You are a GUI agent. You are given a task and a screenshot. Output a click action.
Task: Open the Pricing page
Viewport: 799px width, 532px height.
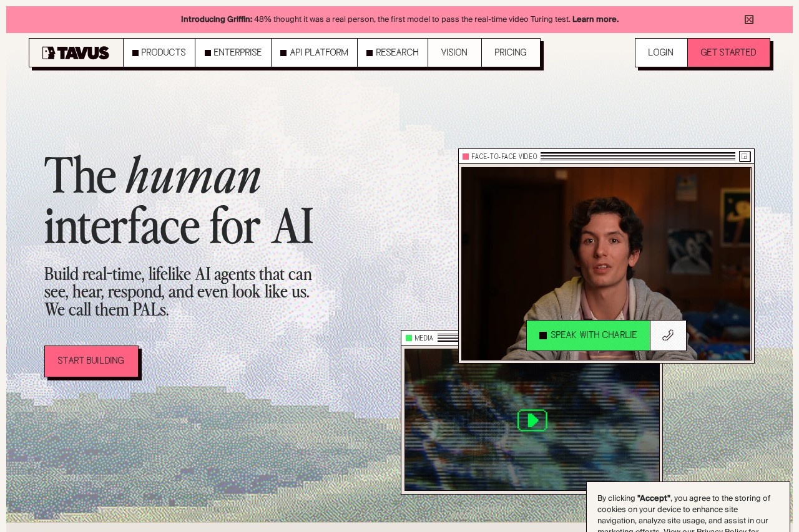coord(511,52)
